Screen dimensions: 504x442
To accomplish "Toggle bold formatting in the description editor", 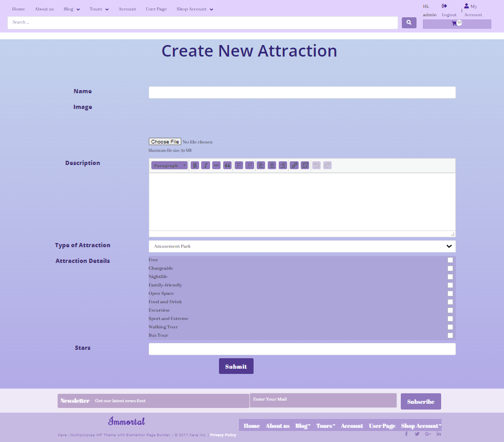I will [x=195, y=165].
